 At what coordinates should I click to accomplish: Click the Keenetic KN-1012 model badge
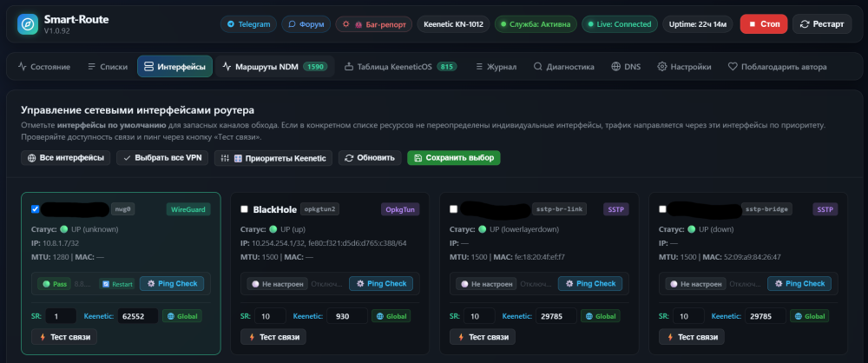click(x=453, y=24)
